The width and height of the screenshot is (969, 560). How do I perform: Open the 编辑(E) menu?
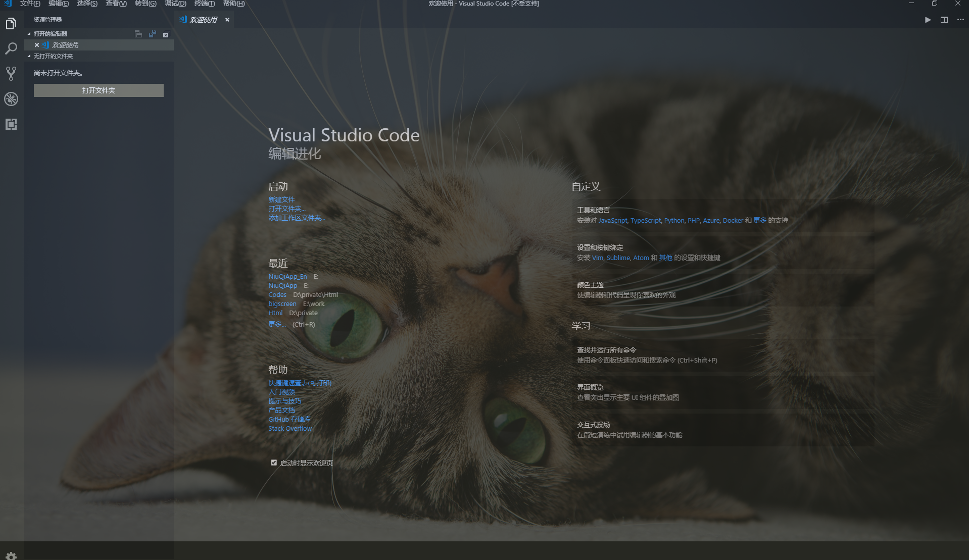click(x=59, y=4)
